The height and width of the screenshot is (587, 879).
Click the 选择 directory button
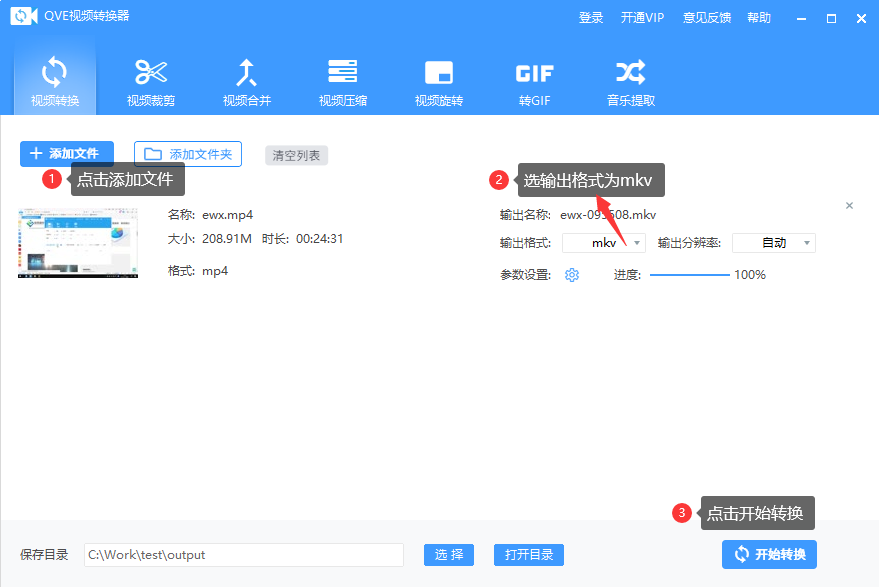coord(449,554)
